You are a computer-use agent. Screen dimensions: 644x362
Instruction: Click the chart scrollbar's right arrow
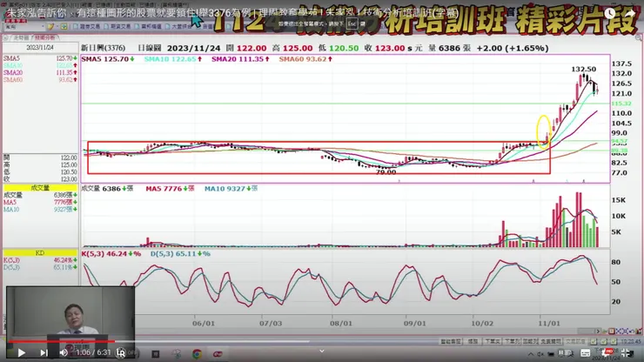tap(598, 332)
